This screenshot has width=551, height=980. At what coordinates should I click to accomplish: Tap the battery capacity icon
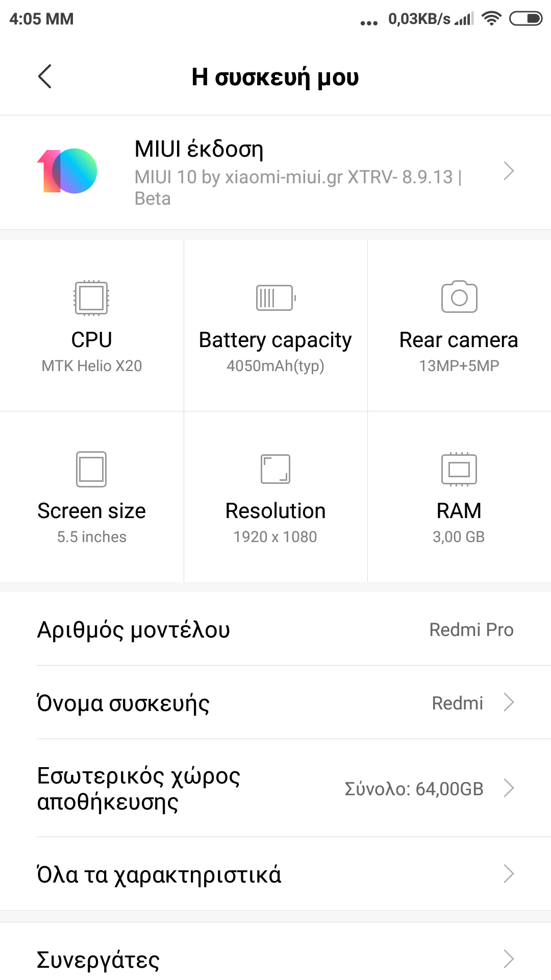[275, 298]
